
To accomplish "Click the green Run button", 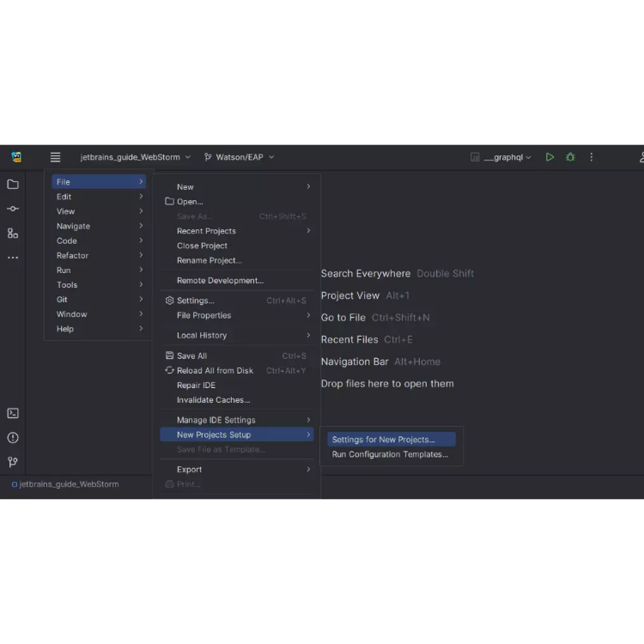I will (x=550, y=157).
